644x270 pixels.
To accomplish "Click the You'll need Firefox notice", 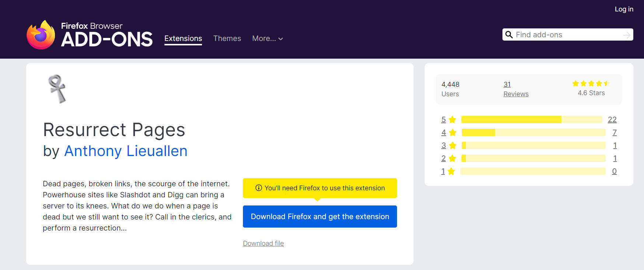I will [x=320, y=188].
